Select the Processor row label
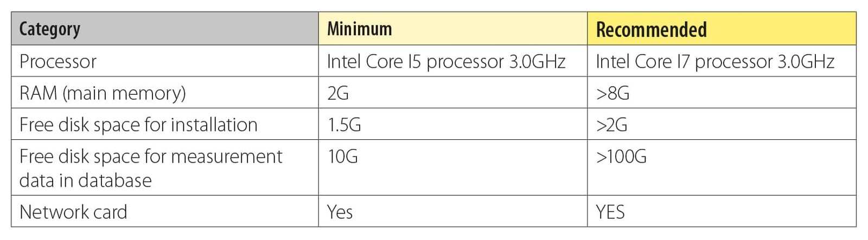 click(58, 62)
